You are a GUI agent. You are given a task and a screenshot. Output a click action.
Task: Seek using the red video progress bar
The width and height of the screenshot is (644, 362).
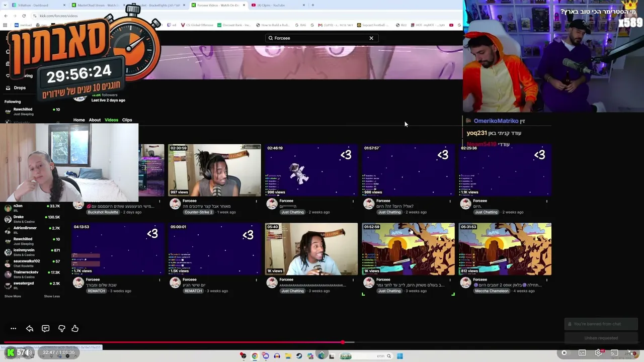pyautogui.click(x=322, y=342)
